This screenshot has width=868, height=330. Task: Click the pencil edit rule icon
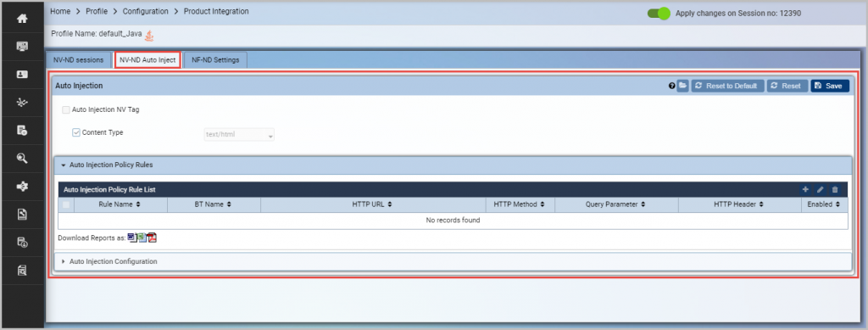(821, 189)
